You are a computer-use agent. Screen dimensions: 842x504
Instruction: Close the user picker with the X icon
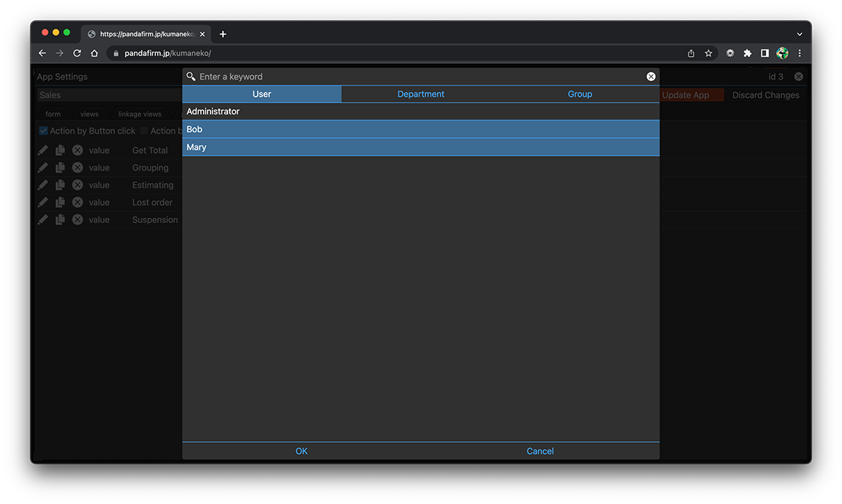tap(651, 77)
